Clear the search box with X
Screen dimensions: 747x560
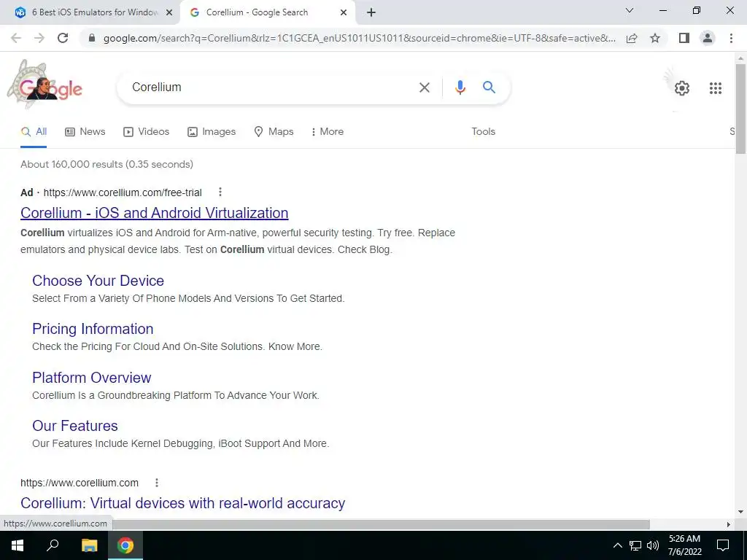pyautogui.click(x=424, y=87)
